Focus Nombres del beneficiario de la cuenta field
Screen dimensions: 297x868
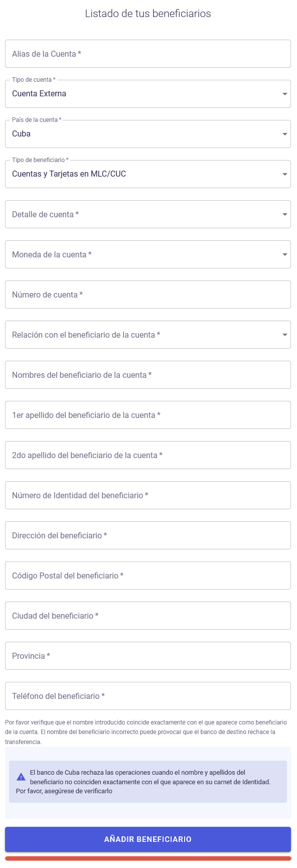(x=148, y=375)
